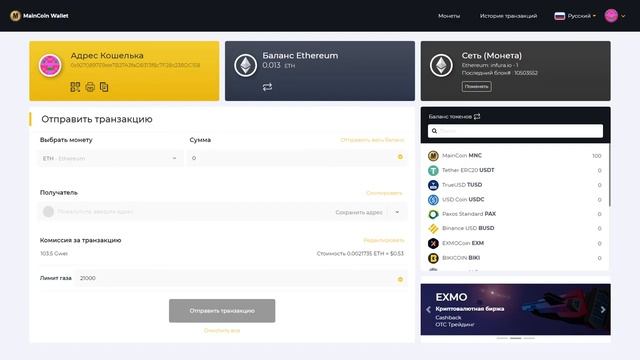Image resolution: width=640 pixels, height=360 pixels.
Task: Click the MainCoin Wallet logo
Action: point(39,16)
